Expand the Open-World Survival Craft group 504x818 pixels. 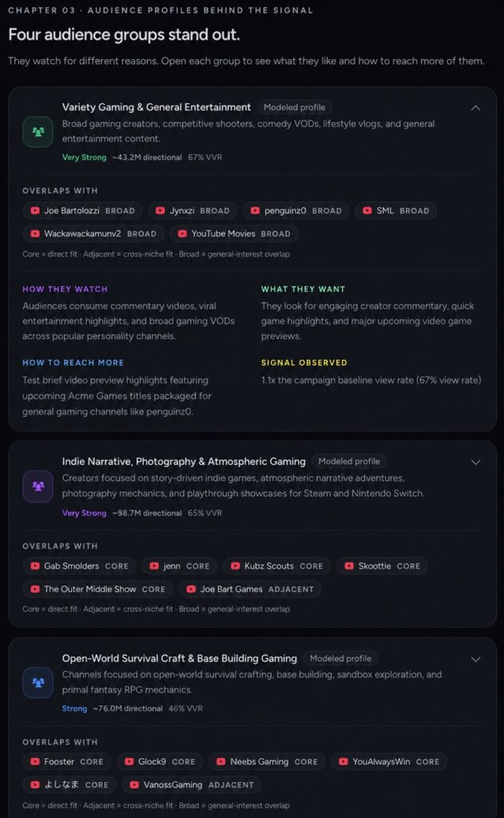coord(475,659)
